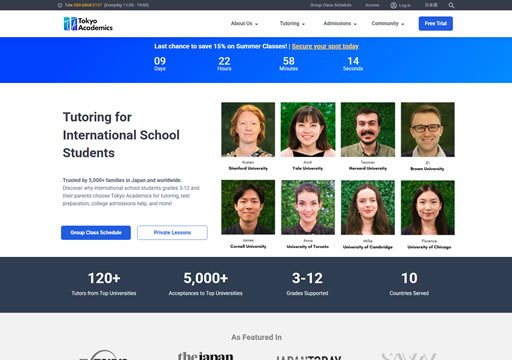Image resolution: width=512 pixels, height=360 pixels.
Task: Open the Brown University tutor photo
Action: [x=428, y=129]
